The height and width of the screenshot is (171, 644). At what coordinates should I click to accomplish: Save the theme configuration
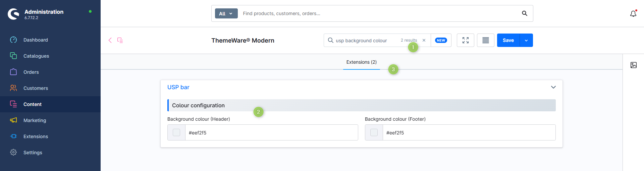[x=508, y=40]
